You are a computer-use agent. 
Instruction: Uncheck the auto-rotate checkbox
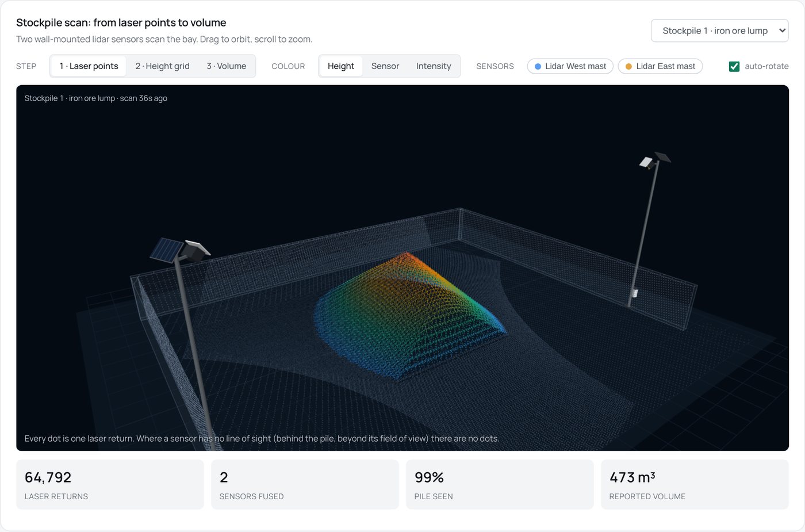pyautogui.click(x=734, y=66)
